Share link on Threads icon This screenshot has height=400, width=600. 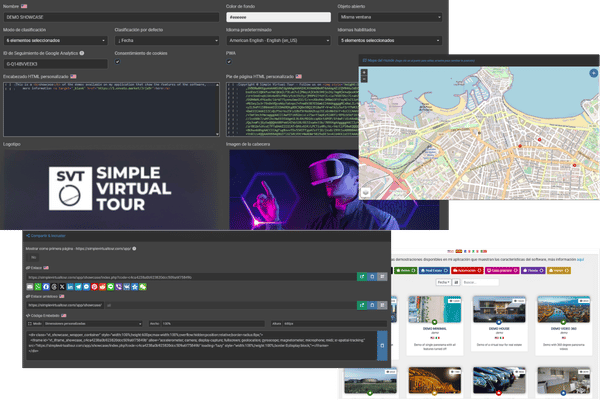(54, 287)
